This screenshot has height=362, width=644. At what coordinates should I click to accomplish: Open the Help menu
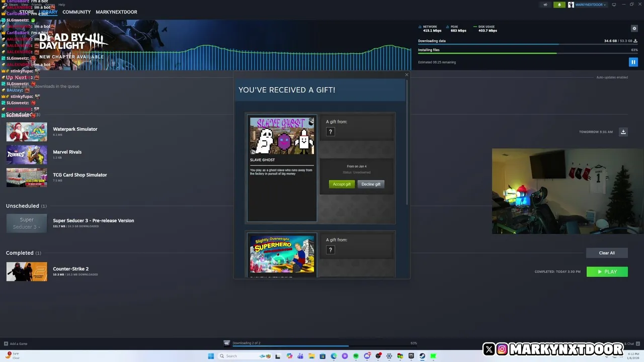click(61, 5)
